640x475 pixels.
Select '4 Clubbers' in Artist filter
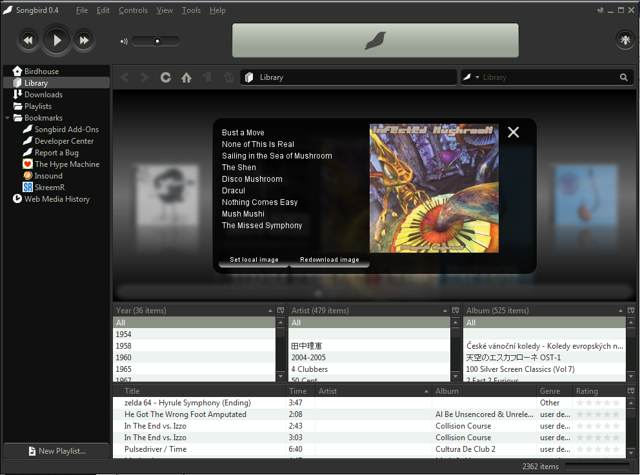[369, 369]
